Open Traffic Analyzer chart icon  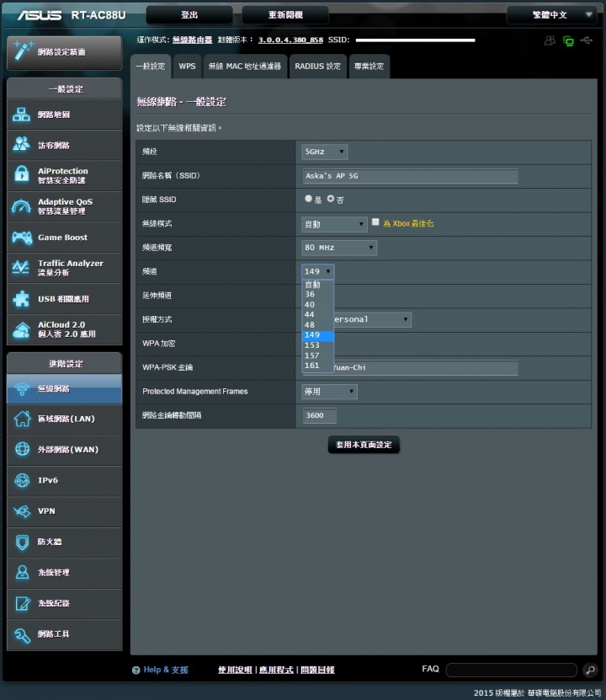(21, 267)
